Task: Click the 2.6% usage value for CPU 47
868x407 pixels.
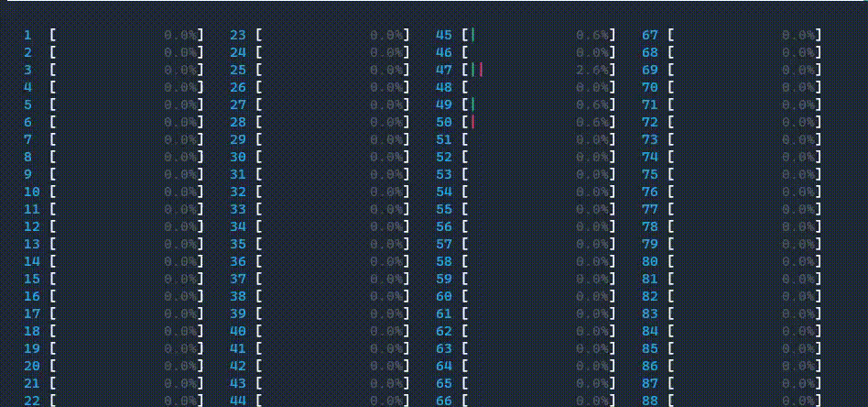Action: pos(591,70)
